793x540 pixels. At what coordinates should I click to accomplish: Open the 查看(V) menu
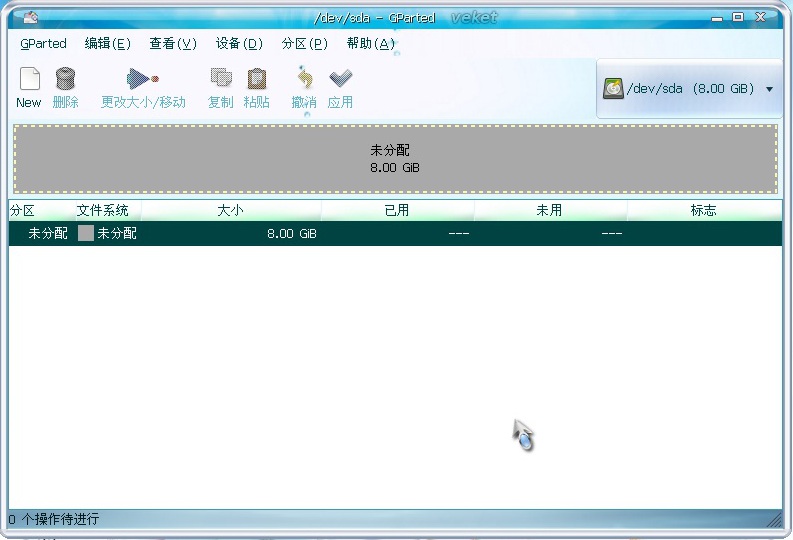click(172, 44)
